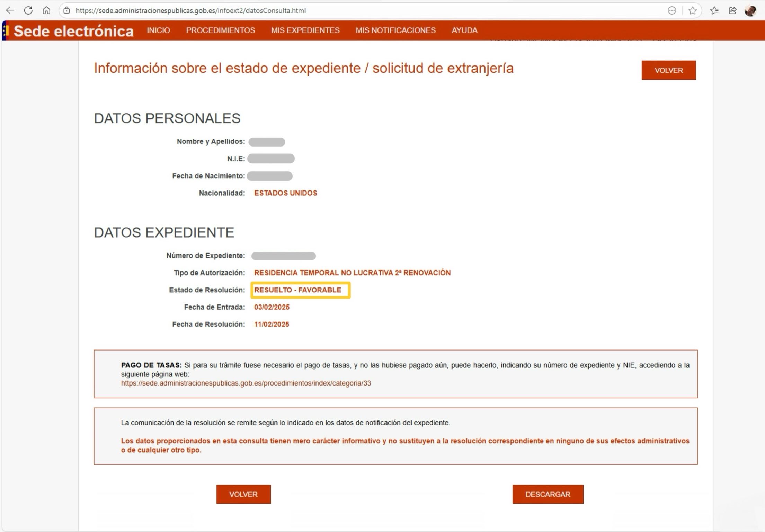Open the AYUDA menu item
Viewport: 765px width, 532px height.
pyautogui.click(x=464, y=30)
